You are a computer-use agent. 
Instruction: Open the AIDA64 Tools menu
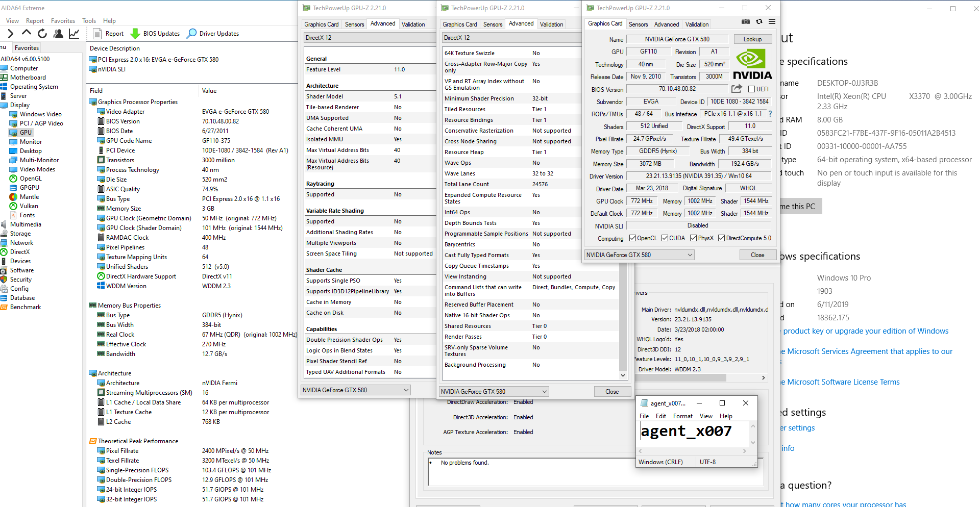pos(89,21)
